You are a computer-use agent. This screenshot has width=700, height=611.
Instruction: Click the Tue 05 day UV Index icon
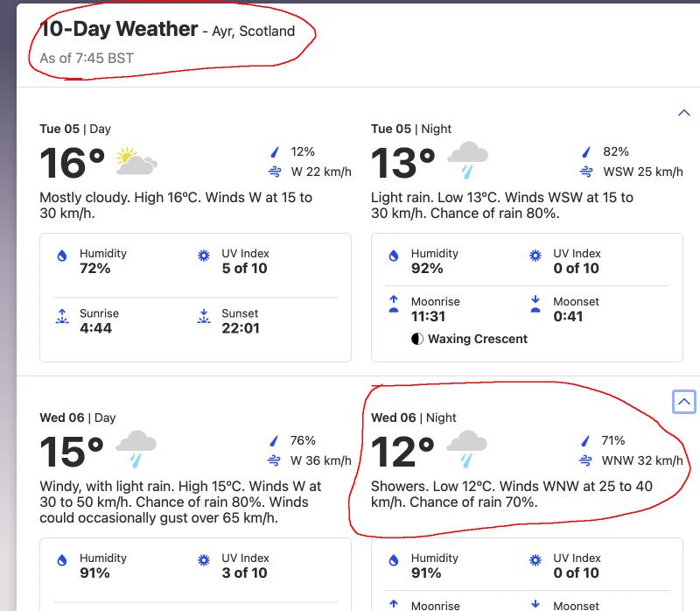(204, 256)
